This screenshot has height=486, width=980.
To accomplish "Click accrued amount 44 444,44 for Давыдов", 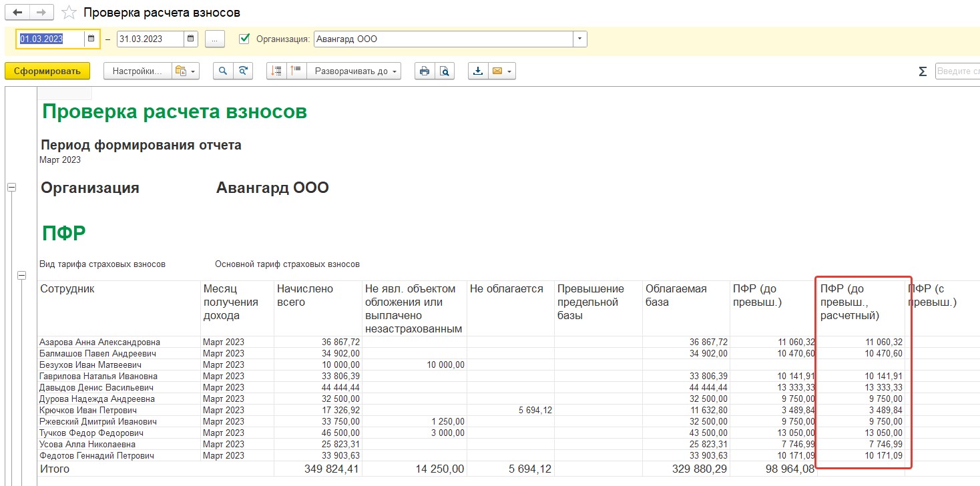I will pyautogui.click(x=340, y=387).
